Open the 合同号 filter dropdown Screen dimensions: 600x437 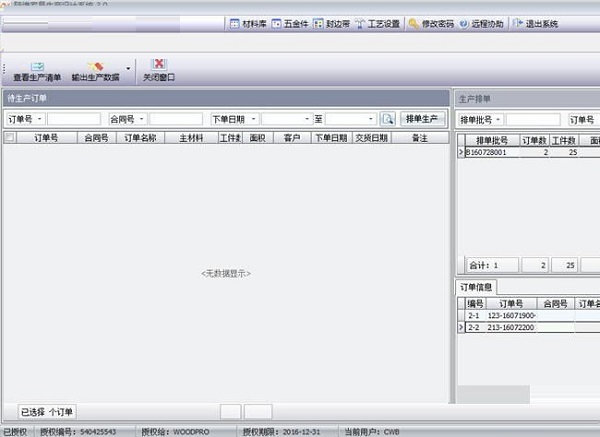pyautogui.click(x=141, y=119)
